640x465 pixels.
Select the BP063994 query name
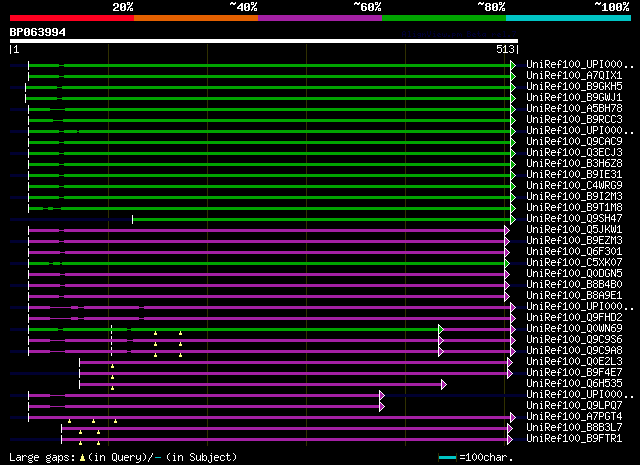[38, 32]
